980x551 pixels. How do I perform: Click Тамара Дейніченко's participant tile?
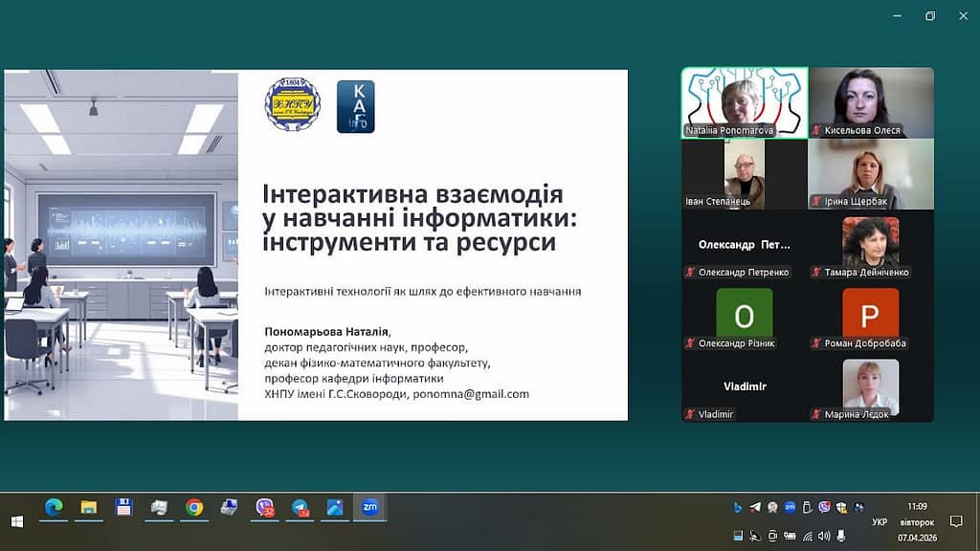870,245
